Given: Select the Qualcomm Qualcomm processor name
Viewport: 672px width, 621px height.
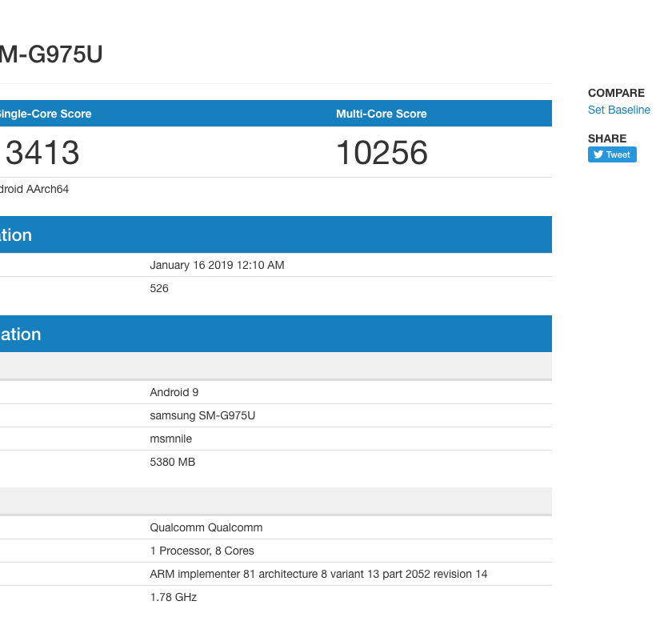Looking at the screenshot, I should [x=206, y=527].
